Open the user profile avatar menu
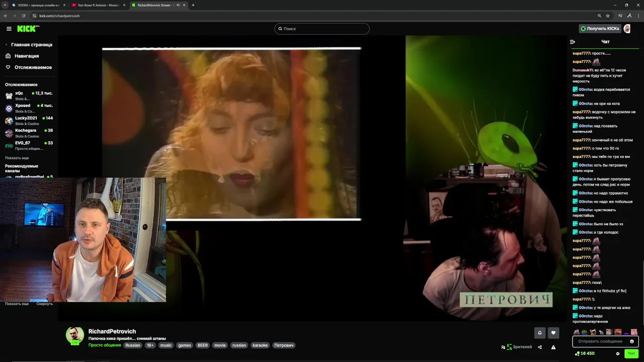This screenshot has height=362, width=644. pyautogui.click(x=627, y=29)
